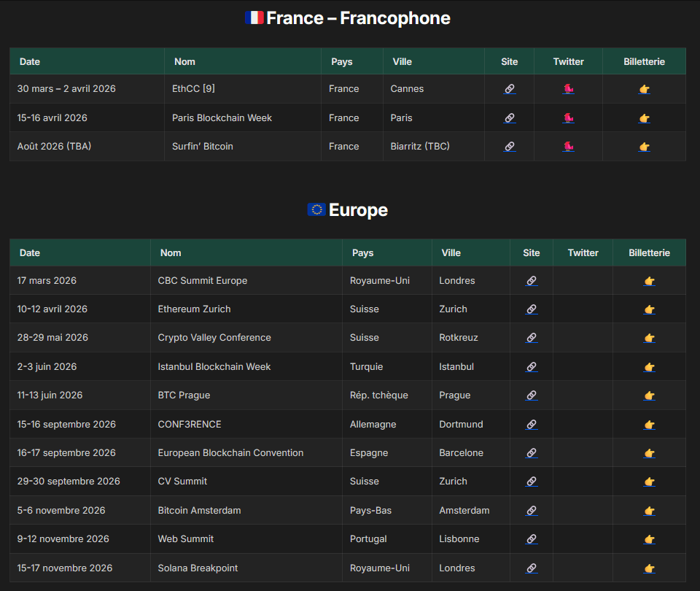Click the ticket icon for Solana Breakpoint
The image size is (700, 591).
tap(648, 568)
